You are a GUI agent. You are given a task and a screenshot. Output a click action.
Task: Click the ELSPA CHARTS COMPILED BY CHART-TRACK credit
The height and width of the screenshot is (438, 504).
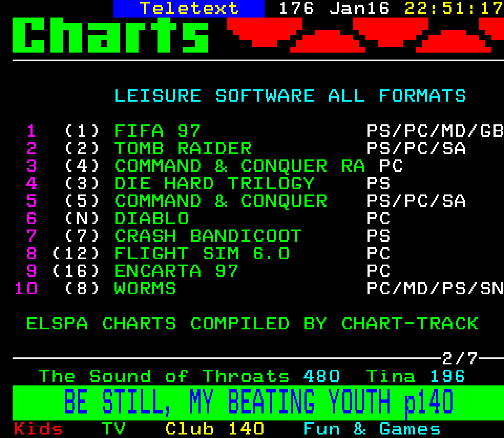pos(252,324)
